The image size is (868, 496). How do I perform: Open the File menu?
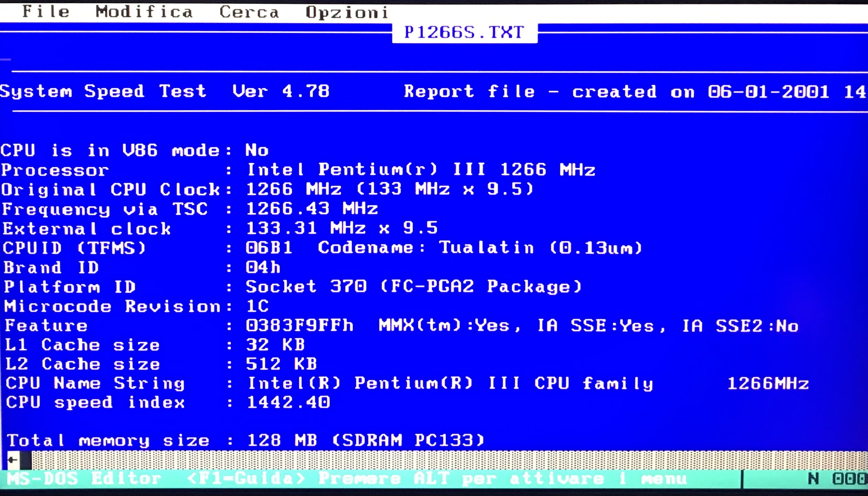tap(46, 12)
